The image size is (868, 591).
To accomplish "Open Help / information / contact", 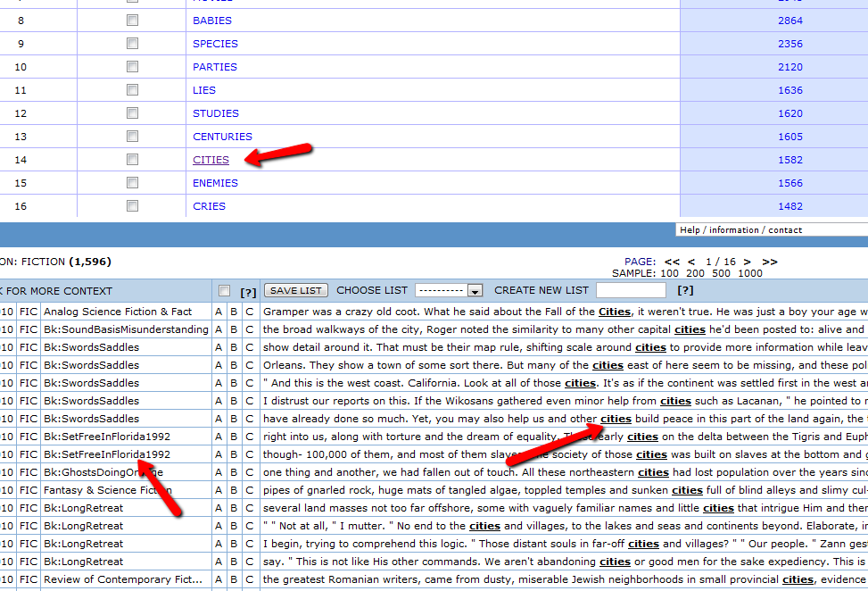I will [x=740, y=229].
